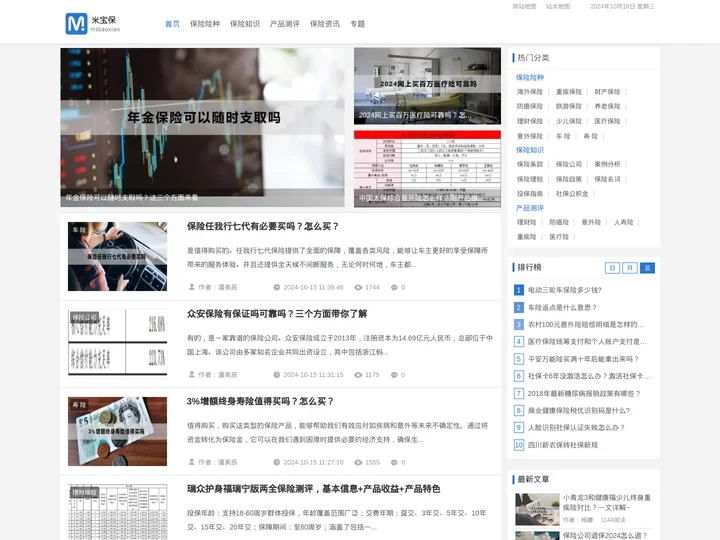The height and width of the screenshot is (540, 720).
Task: Open the 保险资讯 navigation menu
Action: [x=325, y=24]
